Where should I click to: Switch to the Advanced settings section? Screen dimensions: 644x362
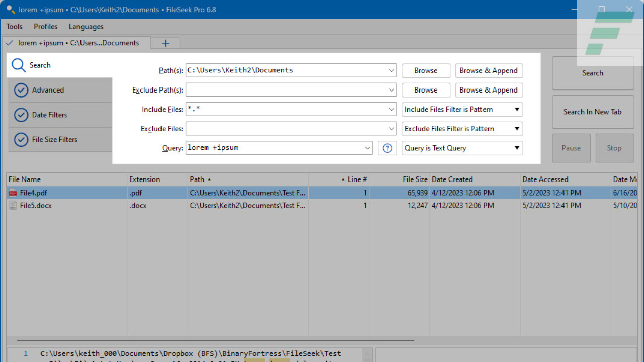tap(60, 90)
